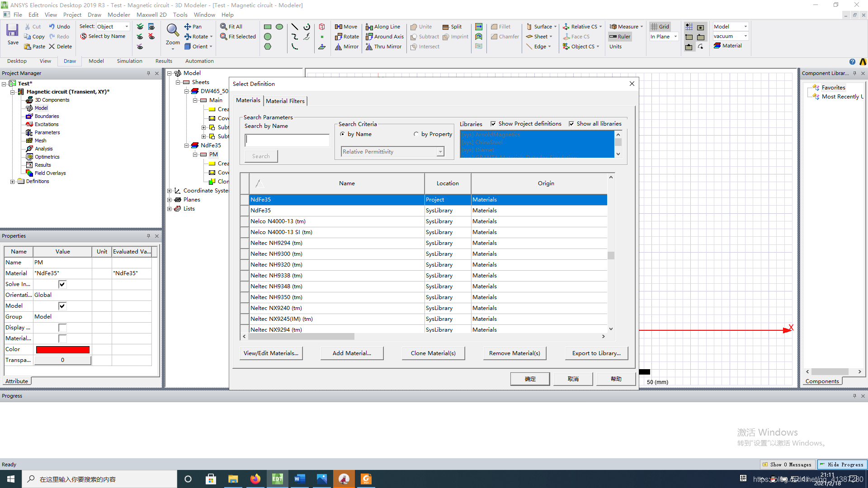This screenshot has width=868, height=488.
Task: Click the Export to Library button
Action: (x=596, y=353)
